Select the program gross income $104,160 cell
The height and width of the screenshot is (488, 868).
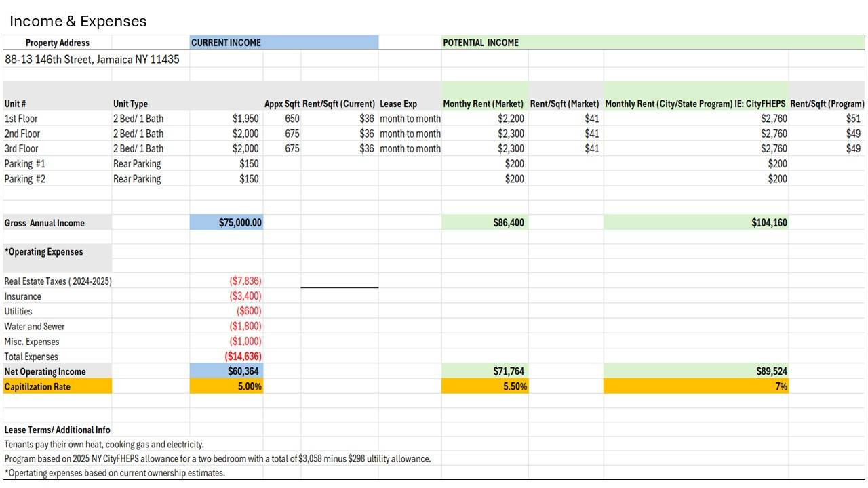[769, 222]
